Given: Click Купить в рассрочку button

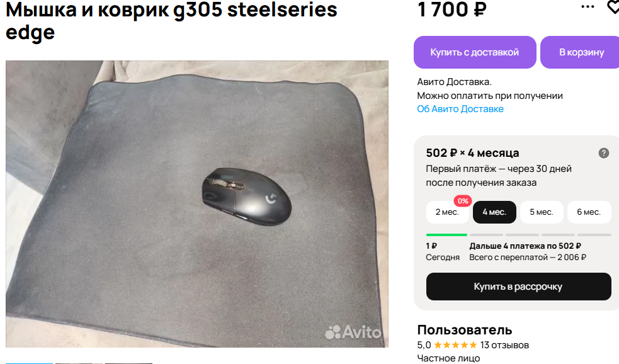Looking at the screenshot, I should coord(518,287).
